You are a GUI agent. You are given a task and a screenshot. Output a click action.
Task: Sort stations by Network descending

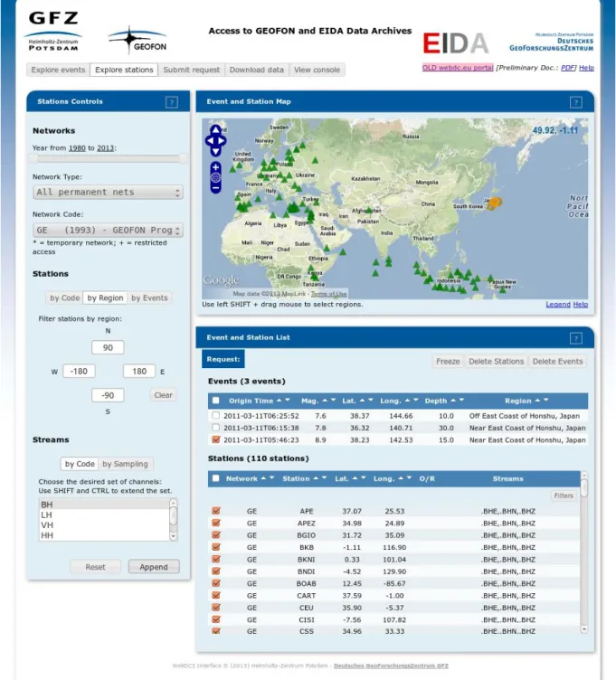click(x=272, y=478)
